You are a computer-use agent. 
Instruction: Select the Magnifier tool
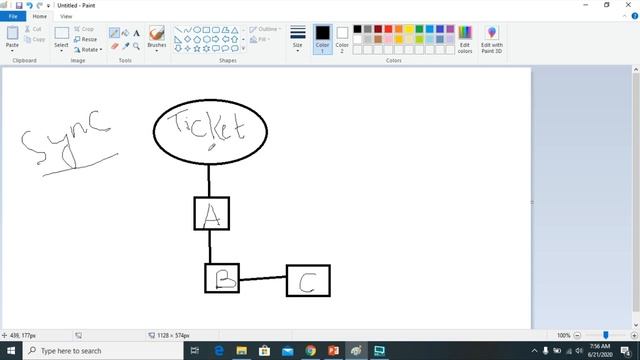coord(136,46)
